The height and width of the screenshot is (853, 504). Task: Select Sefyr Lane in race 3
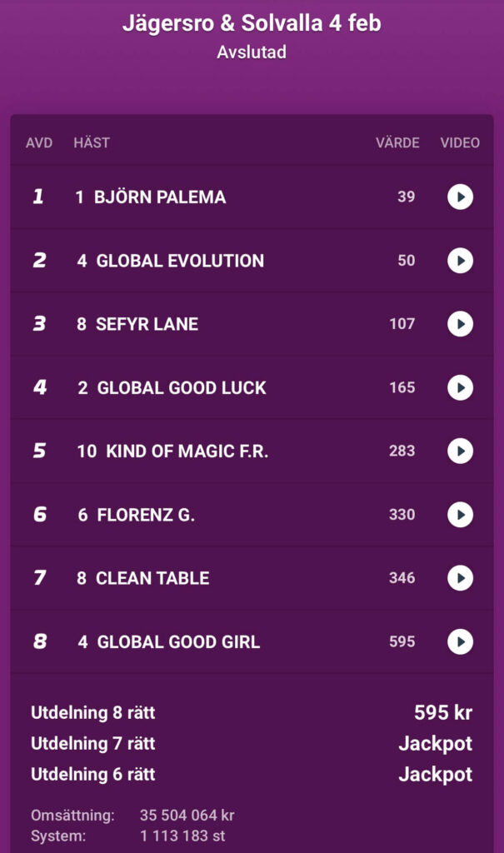coord(147,324)
